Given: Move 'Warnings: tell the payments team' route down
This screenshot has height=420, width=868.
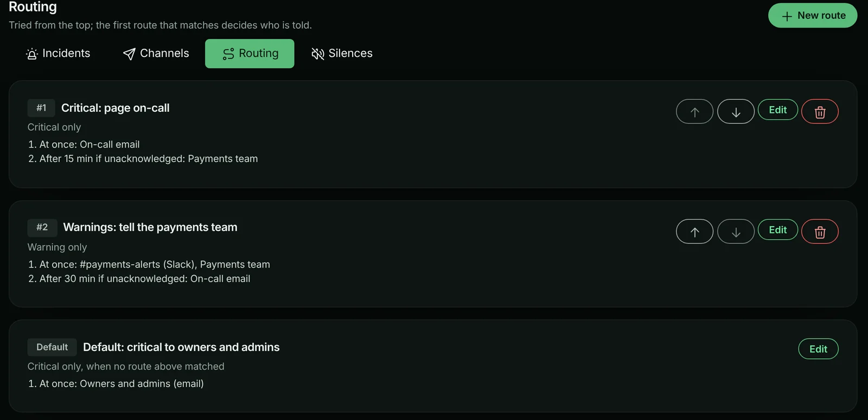Looking at the screenshot, I should click(736, 232).
